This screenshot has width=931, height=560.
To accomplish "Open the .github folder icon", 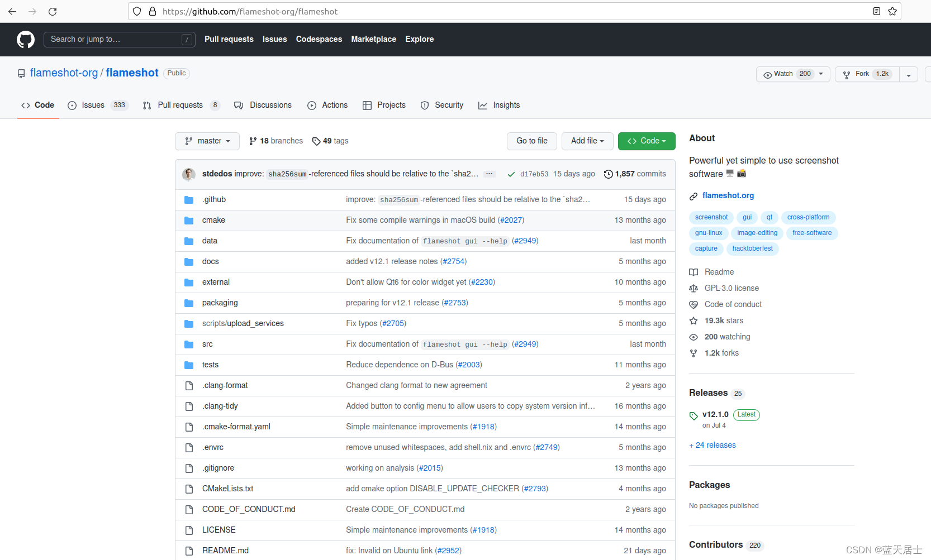I will [189, 200].
